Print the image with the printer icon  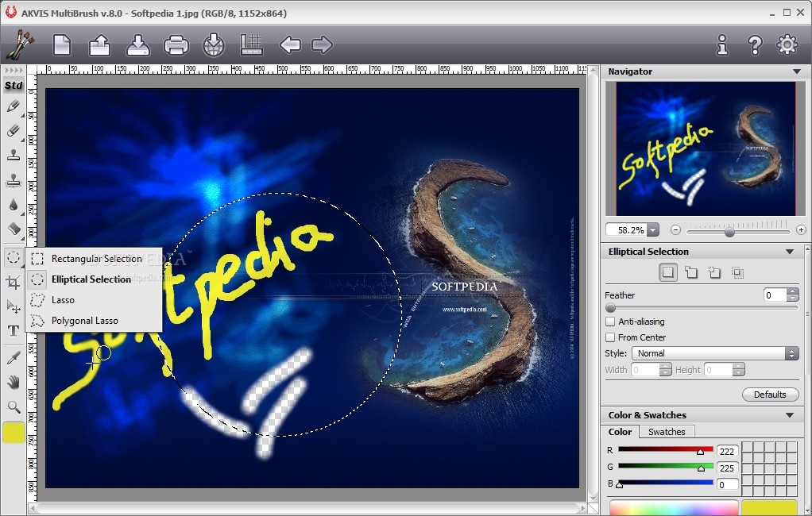point(176,45)
